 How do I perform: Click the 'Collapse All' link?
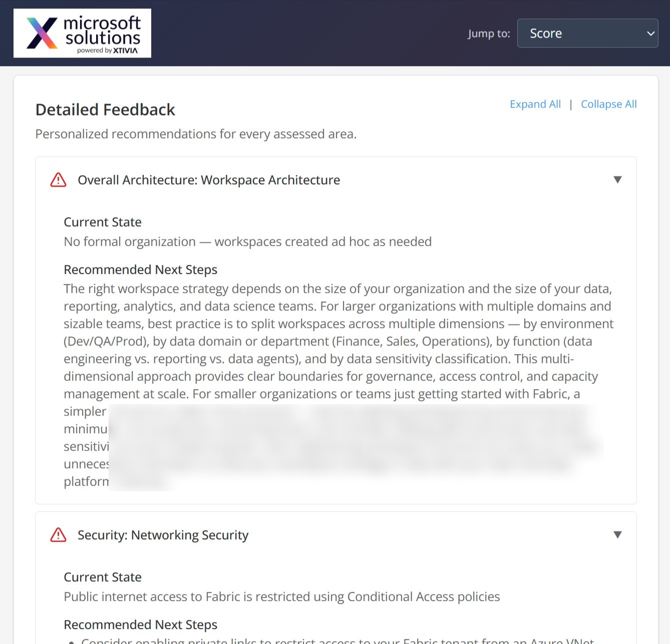pyautogui.click(x=608, y=104)
